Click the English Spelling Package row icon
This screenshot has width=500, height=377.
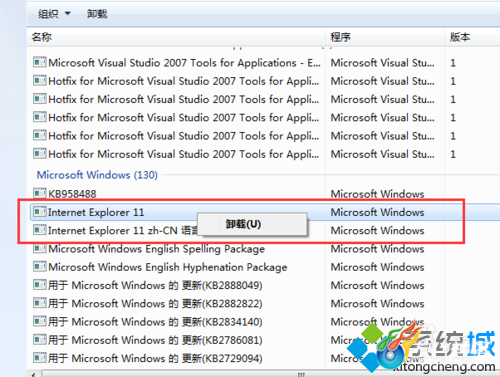pos(40,248)
